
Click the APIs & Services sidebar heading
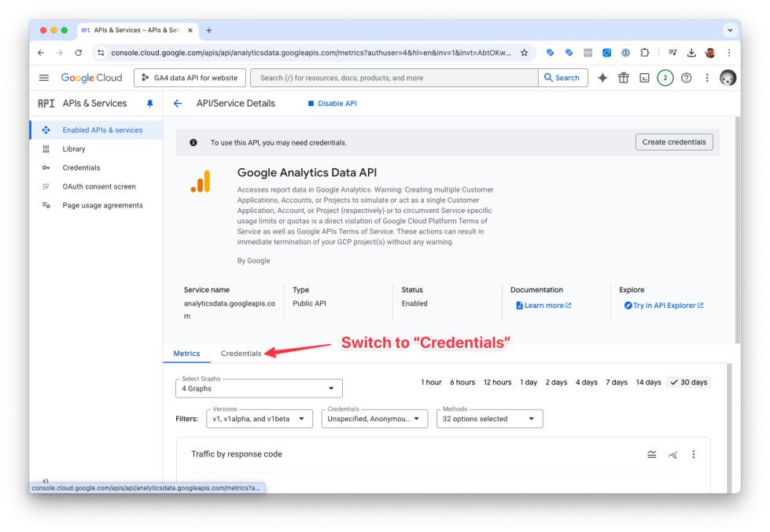pos(94,104)
